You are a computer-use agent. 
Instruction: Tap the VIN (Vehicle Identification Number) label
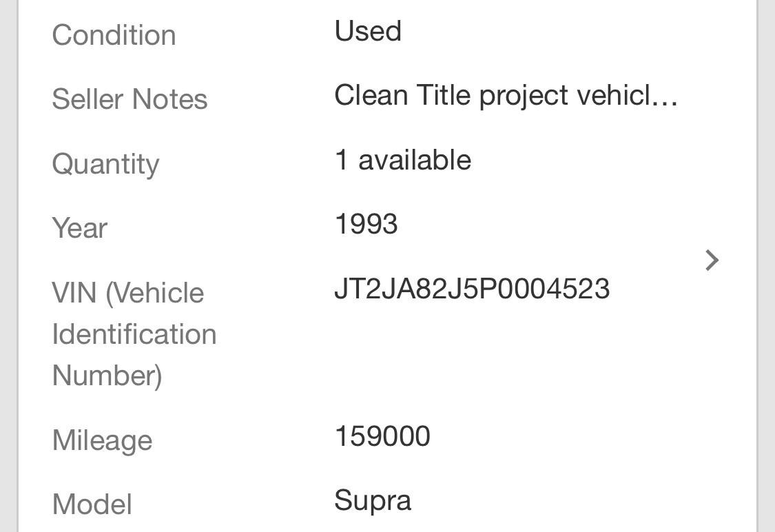(x=134, y=334)
